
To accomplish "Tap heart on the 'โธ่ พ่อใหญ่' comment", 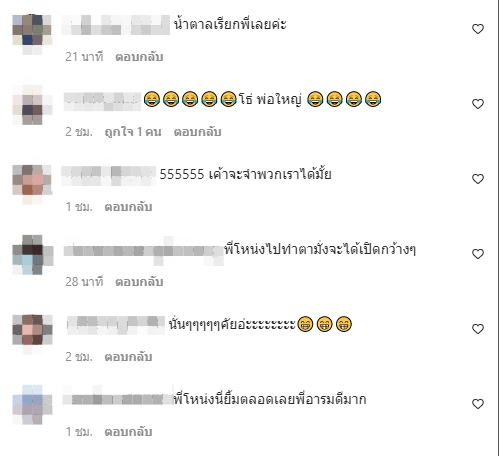I will 478,104.
